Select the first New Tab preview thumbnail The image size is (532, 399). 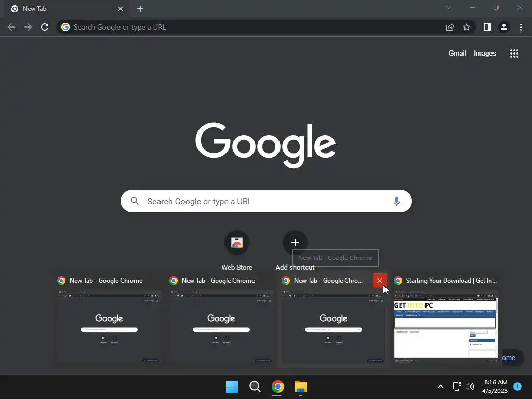[x=109, y=326]
